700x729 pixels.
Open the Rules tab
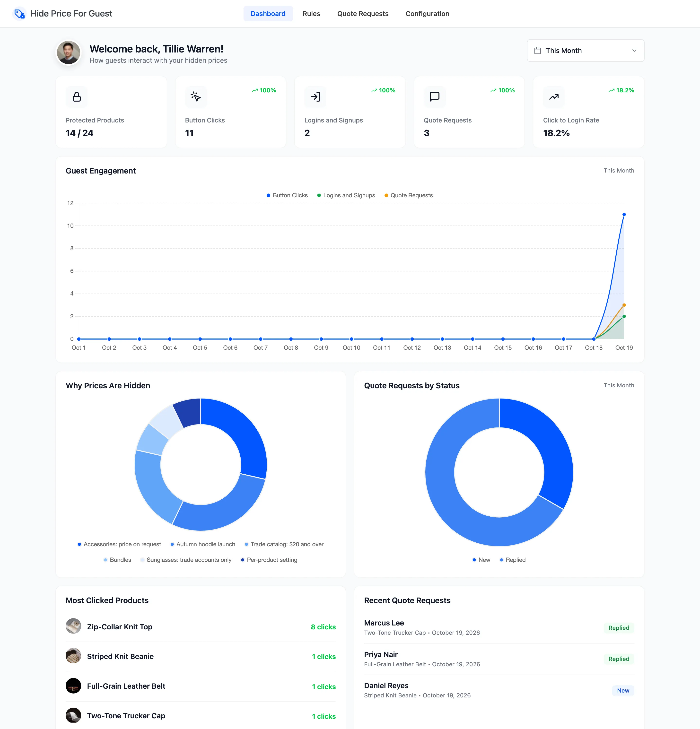tap(311, 14)
